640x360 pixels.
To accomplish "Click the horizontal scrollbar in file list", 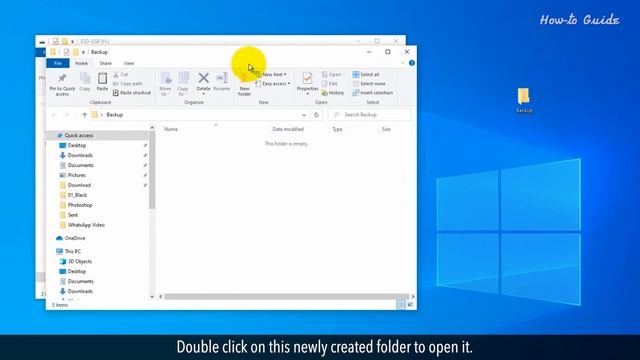I will point(287,296).
